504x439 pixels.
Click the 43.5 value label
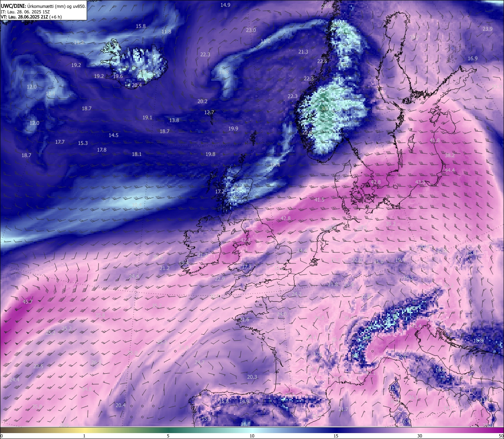(x=420, y=182)
